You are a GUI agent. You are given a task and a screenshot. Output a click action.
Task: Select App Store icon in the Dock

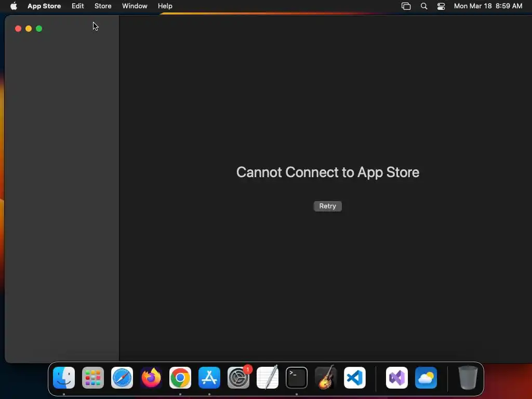point(209,378)
